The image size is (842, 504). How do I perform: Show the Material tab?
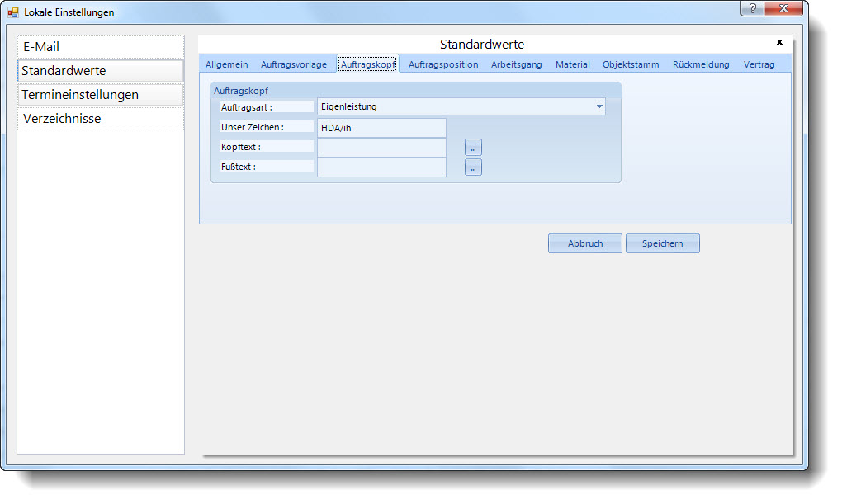[x=572, y=64]
